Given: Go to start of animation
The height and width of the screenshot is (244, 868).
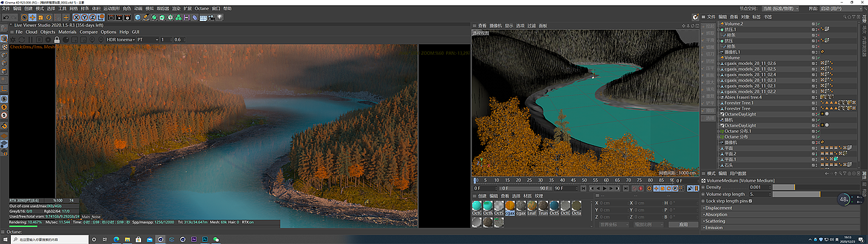Looking at the screenshot, I should [x=583, y=188].
